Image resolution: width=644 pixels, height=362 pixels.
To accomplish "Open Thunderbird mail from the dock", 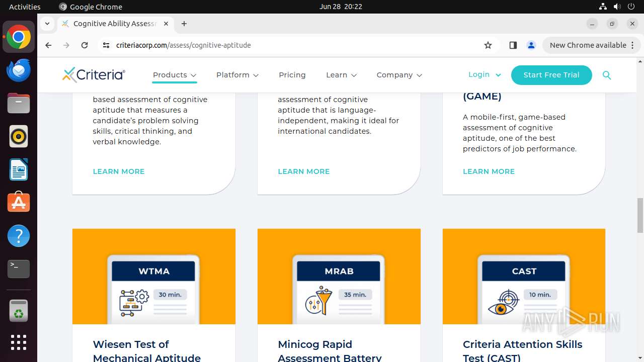I will 19,70.
